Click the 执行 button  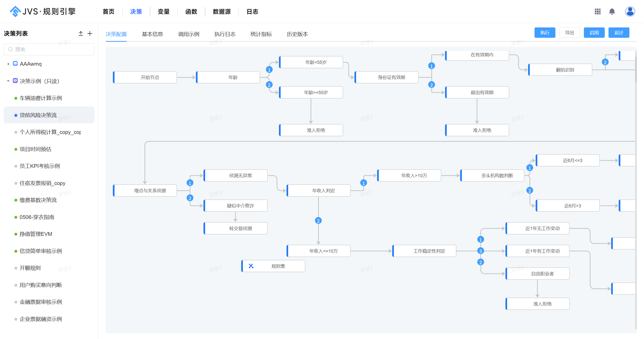coord(545,33)
